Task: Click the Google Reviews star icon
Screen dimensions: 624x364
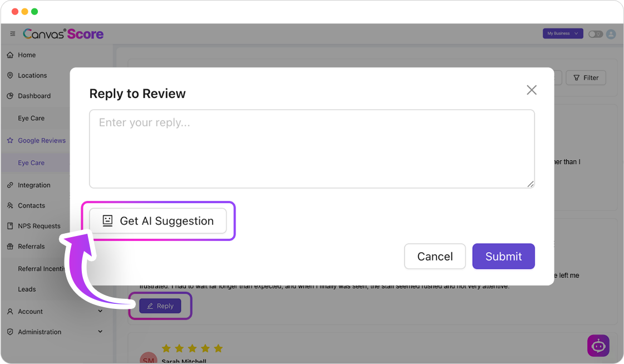Action: (x=11, y=140)
